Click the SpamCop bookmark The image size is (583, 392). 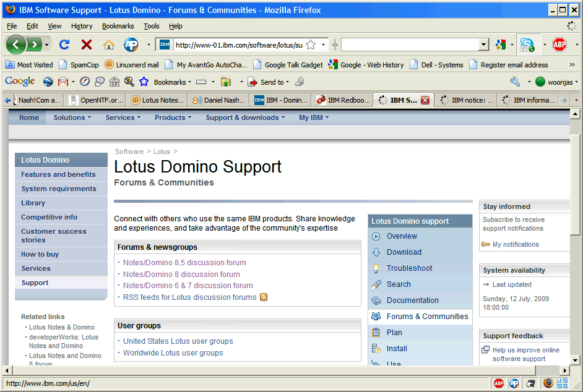coord(79,65)
